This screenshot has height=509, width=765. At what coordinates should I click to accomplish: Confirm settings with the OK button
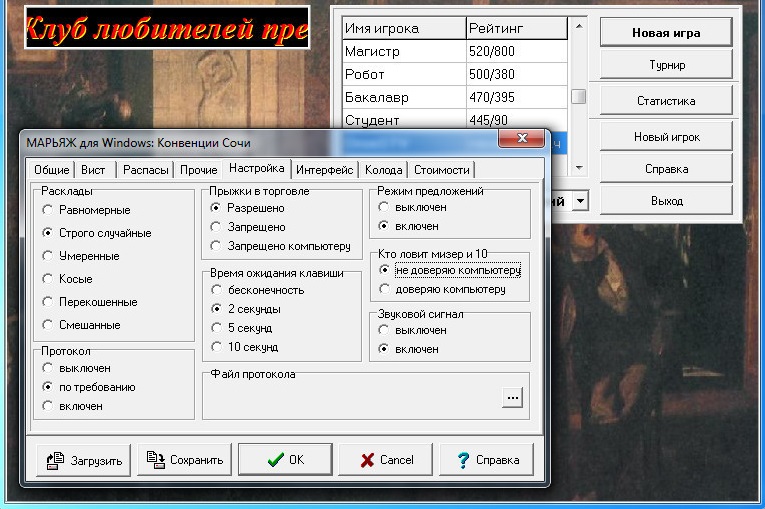[x=285, y=460]
